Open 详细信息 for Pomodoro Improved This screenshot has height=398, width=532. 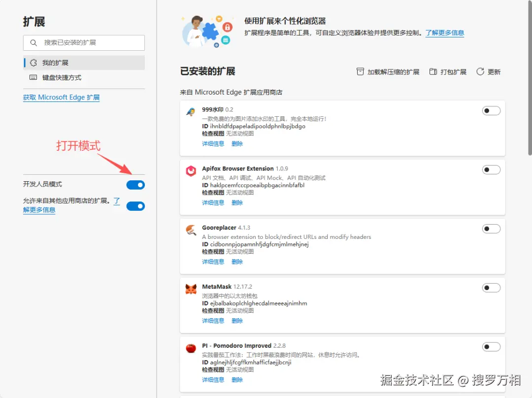coord(213,380)
